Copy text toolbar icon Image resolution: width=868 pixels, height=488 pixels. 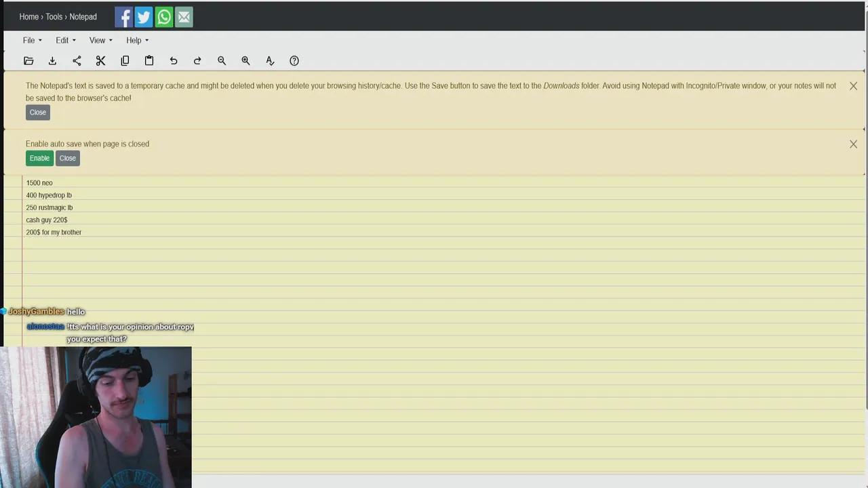tap(125, 61)
